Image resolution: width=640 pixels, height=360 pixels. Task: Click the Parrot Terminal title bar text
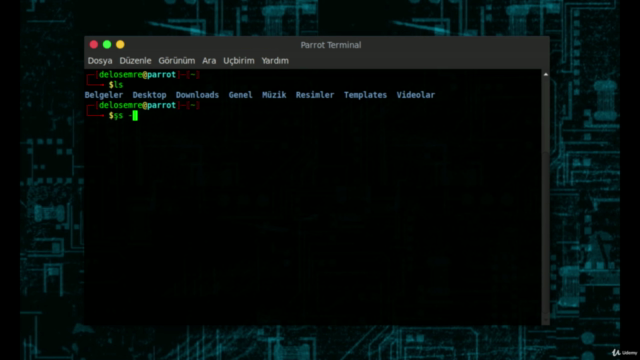[331, 45]
